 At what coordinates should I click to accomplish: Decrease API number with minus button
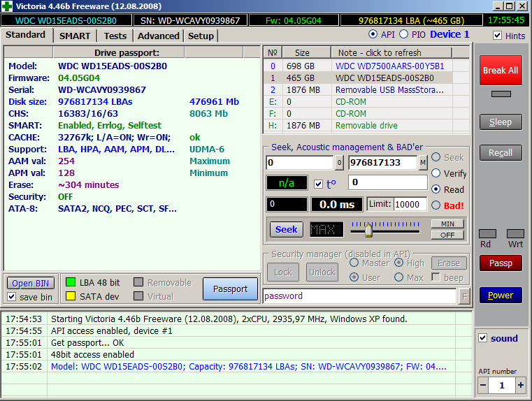pyautogui.click(x=483, y=385)
